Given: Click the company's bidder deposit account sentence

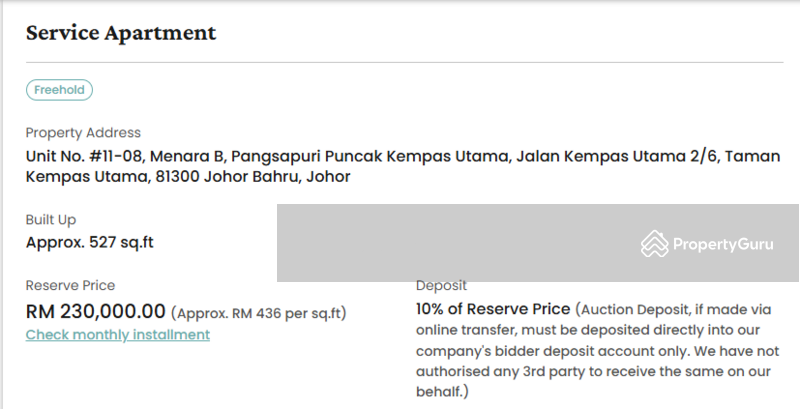Looking at the screenshot, I should (597, 351).
